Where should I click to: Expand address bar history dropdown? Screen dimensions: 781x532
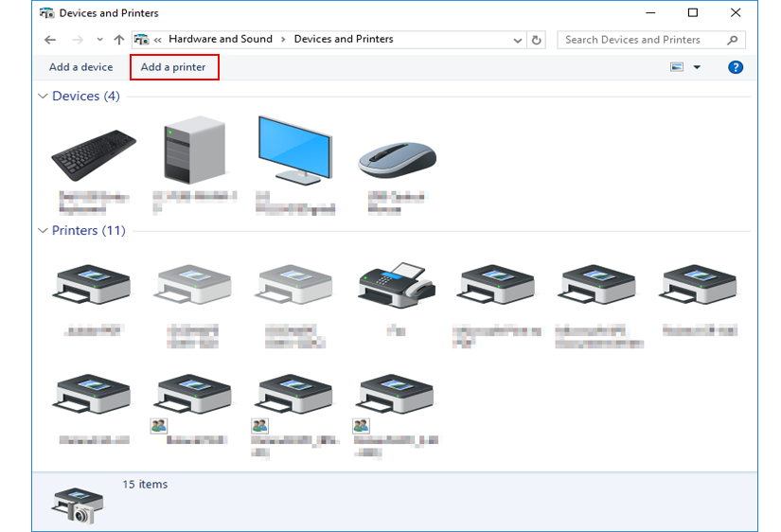518,41
